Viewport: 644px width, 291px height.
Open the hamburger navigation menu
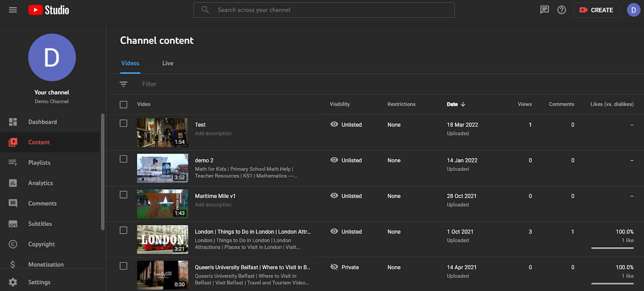point(13,10)
